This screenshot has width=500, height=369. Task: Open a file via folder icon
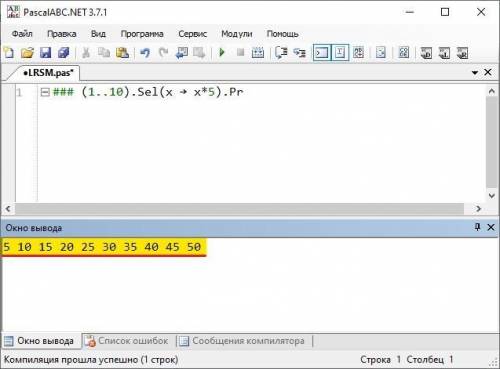click(x=27, y=53)
